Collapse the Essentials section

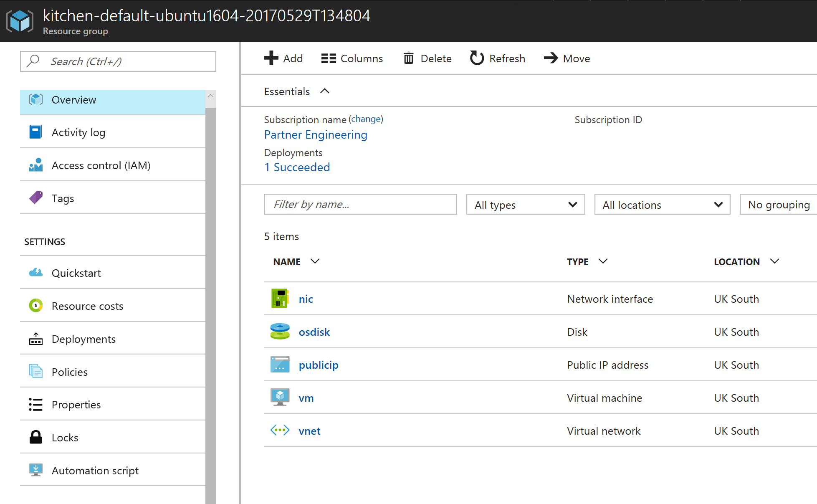tap(325, 91)
